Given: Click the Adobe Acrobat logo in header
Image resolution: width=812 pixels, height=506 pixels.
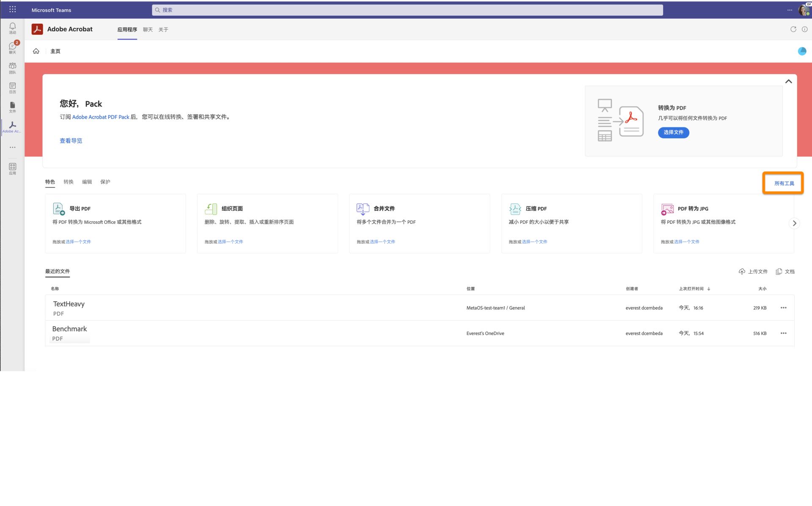Looking at the screenshot, I should coord(37,29).
